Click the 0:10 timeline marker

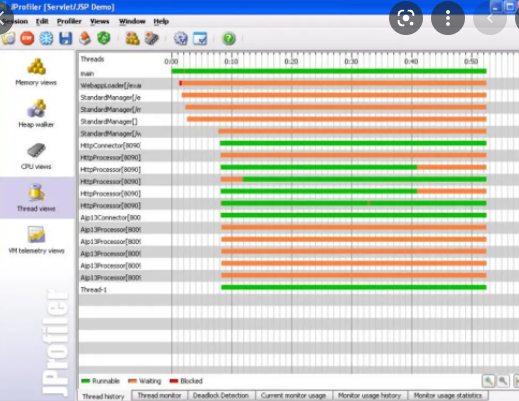(x=231, y=61)
